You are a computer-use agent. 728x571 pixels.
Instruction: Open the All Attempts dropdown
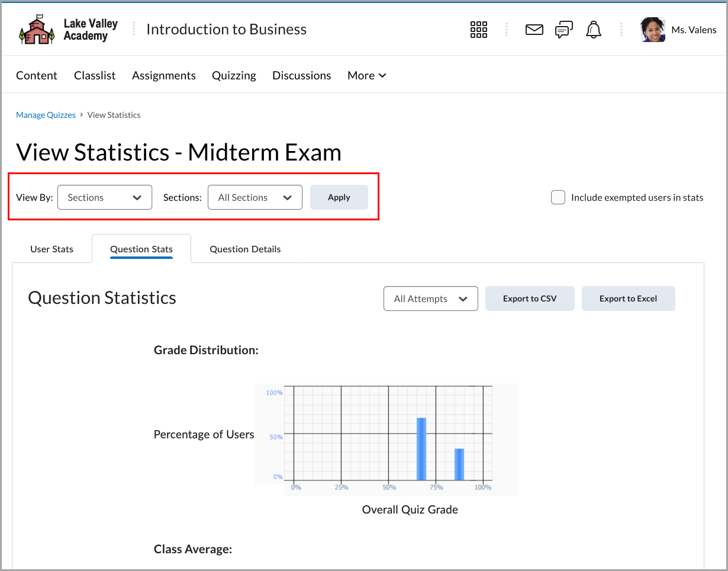click(x=430, y=299)
